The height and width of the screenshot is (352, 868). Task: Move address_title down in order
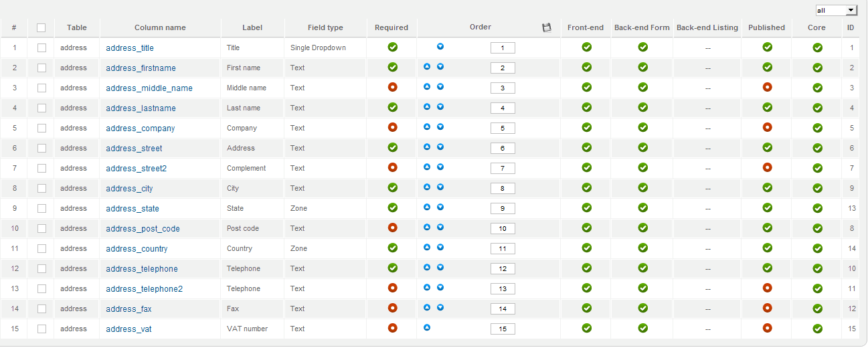pyautogui.click(x=440, y=47)
